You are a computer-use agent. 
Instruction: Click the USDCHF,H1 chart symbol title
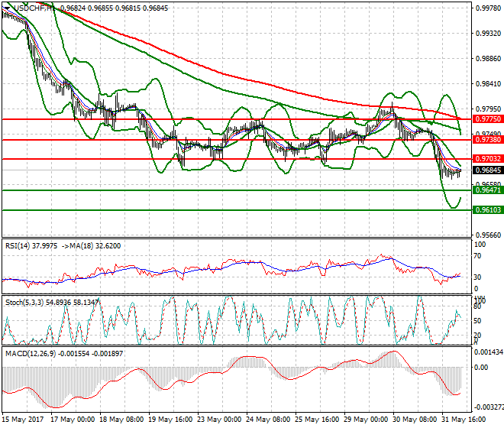coord(34,8)
